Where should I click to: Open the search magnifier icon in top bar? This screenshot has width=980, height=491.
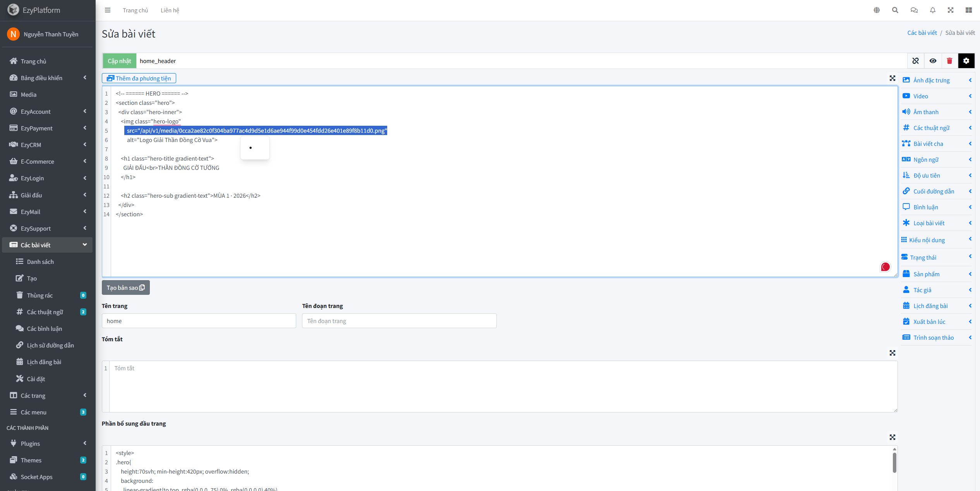[895, 10]
